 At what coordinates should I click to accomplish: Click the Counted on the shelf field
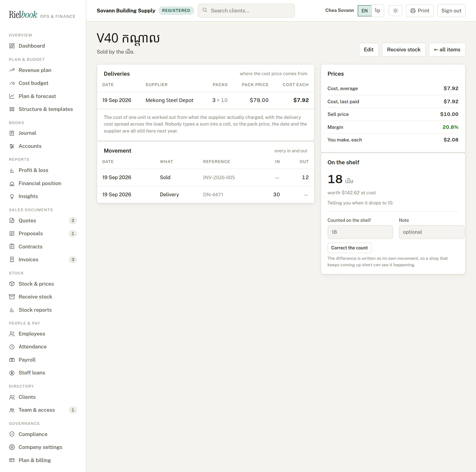click(x=360, y=232)
